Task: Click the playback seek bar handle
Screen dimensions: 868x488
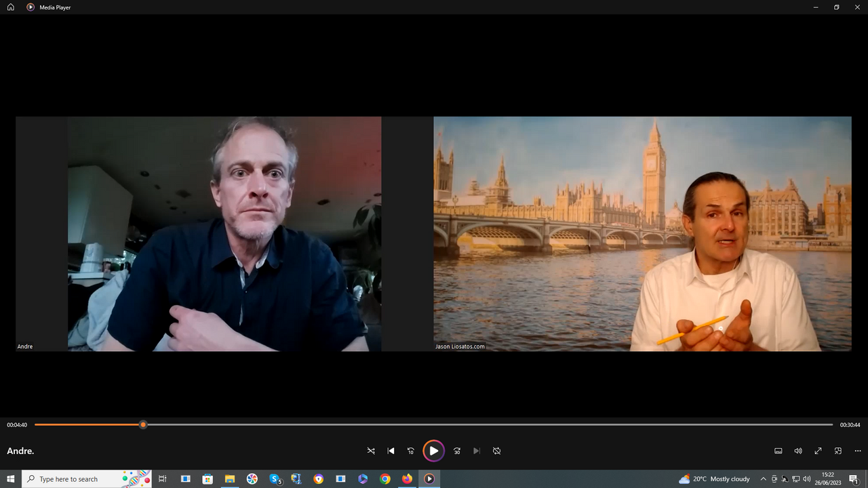Action: [x=143, y=425]
